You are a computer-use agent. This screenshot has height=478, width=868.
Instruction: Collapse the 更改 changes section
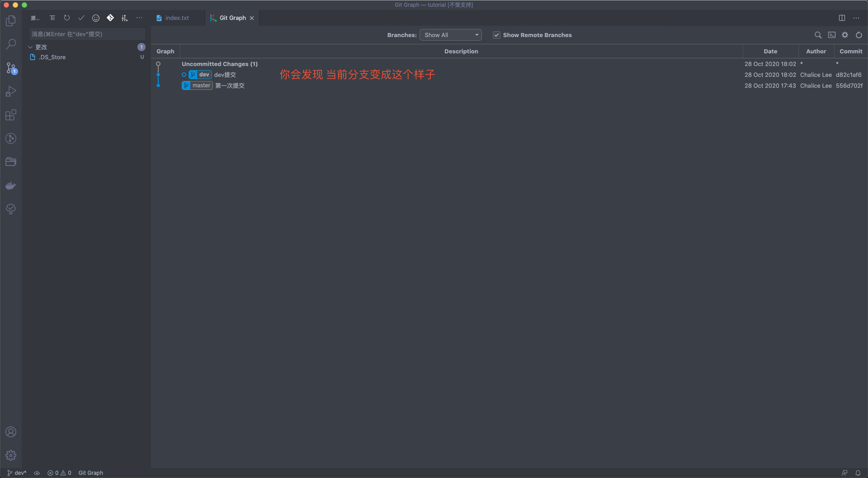coord(30,47)
